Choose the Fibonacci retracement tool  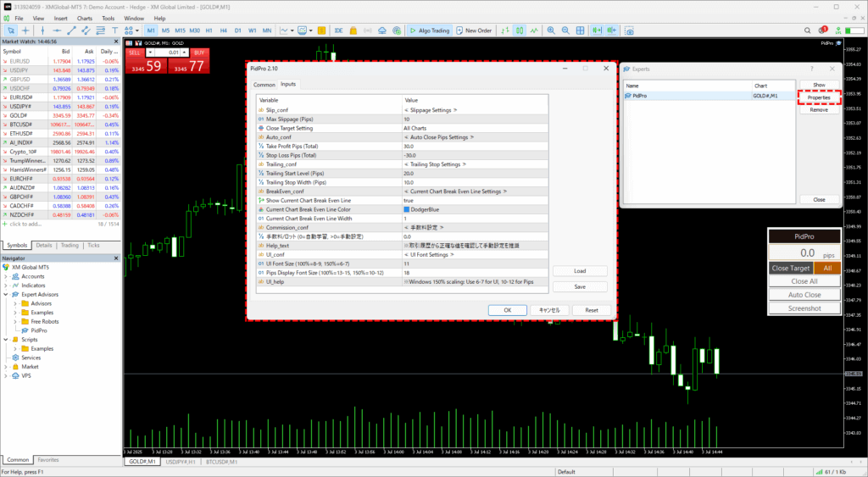(100, 31)
